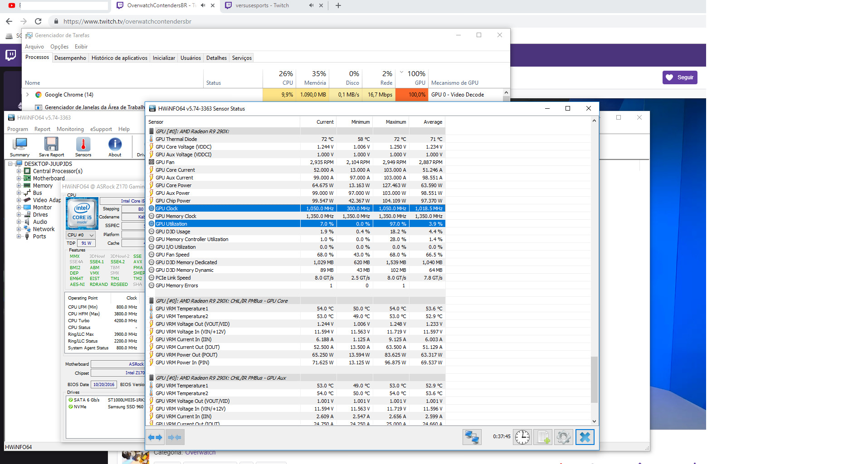
Task: Open the About icon in HWiNFO64
Action: coord(115,147)
